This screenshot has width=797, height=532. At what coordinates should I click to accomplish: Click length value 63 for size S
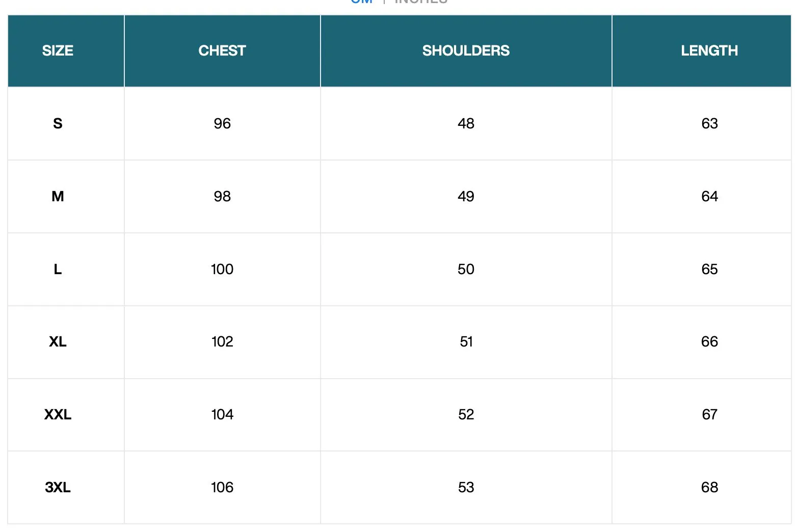[709, 123]
